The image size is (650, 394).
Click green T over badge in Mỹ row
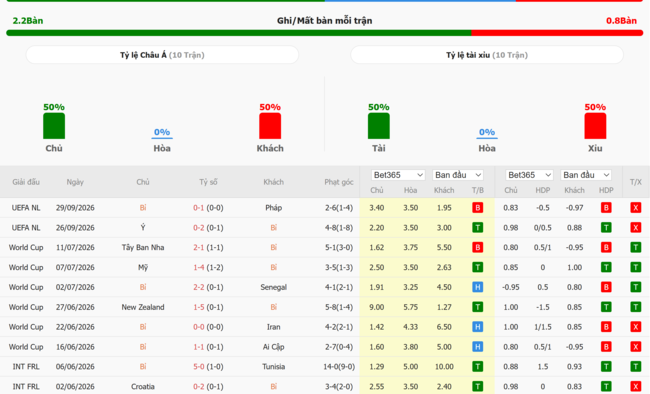coord(635,268)
